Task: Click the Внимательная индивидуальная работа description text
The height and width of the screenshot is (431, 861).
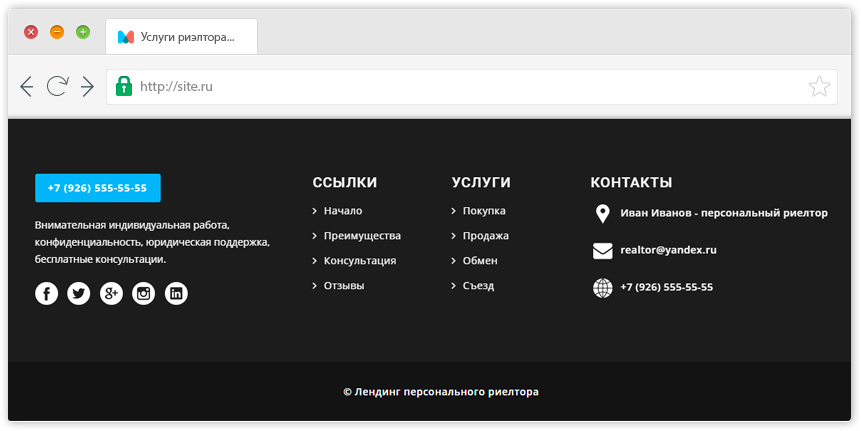Action: click(152, 242)
